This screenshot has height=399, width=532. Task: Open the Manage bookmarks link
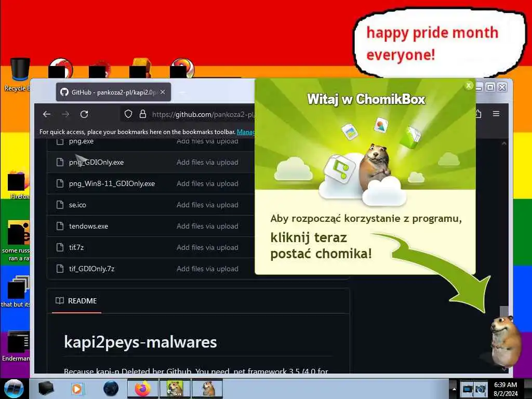coord(246,132)
